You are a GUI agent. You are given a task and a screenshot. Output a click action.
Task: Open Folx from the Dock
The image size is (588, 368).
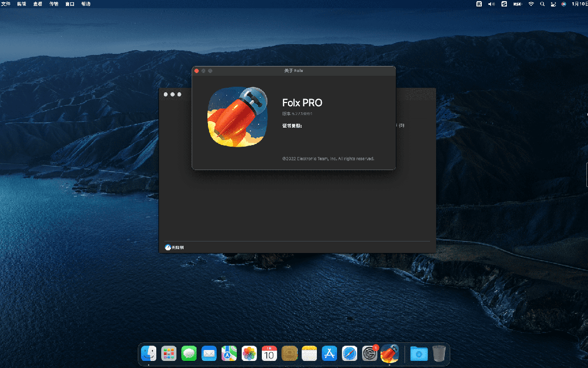[x=390, y=353]
